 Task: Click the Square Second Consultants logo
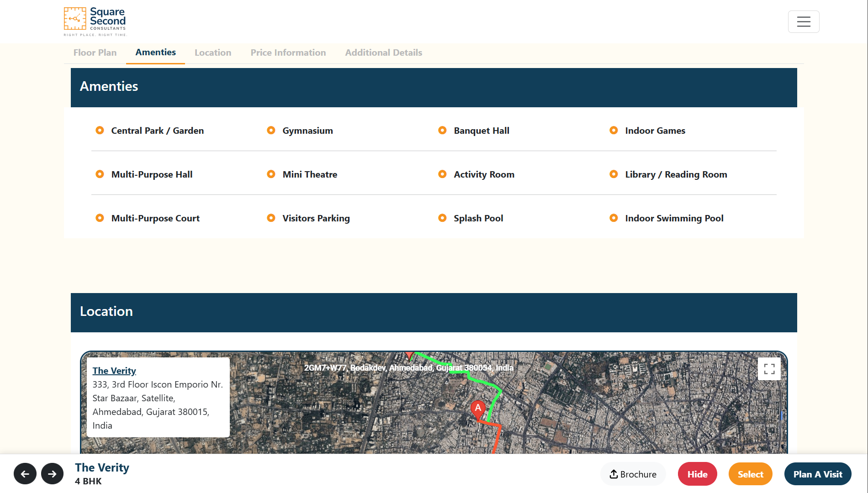pyautogui.click(x=95, y=21)
